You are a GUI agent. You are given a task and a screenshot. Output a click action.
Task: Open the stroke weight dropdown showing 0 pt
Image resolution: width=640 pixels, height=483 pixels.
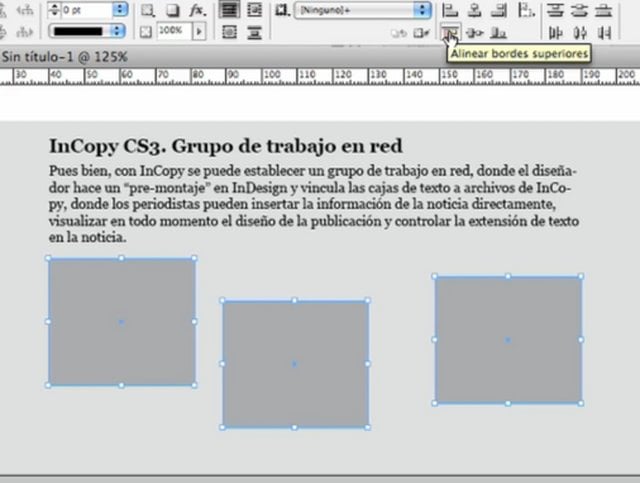pos(120,10)
